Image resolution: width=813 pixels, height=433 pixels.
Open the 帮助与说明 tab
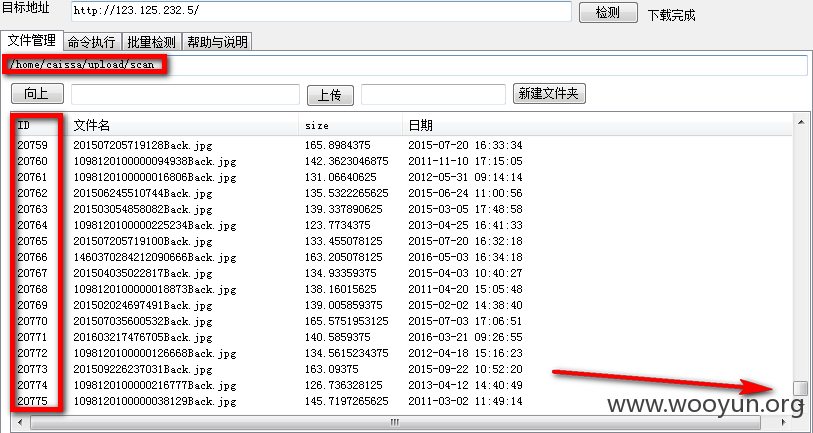pyautogui.click(x=217, y=41)
